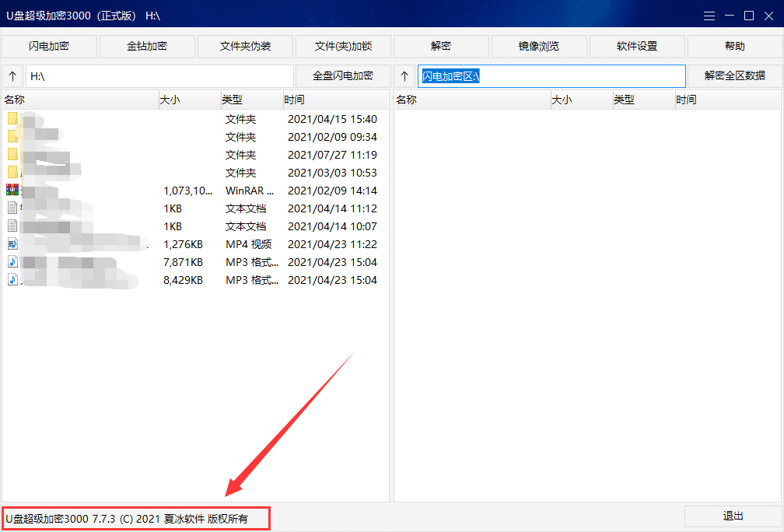This screenshot has width=784, height=532.
Task: Click the WinRAR ... type cell
Action: (x=250, y=191)
